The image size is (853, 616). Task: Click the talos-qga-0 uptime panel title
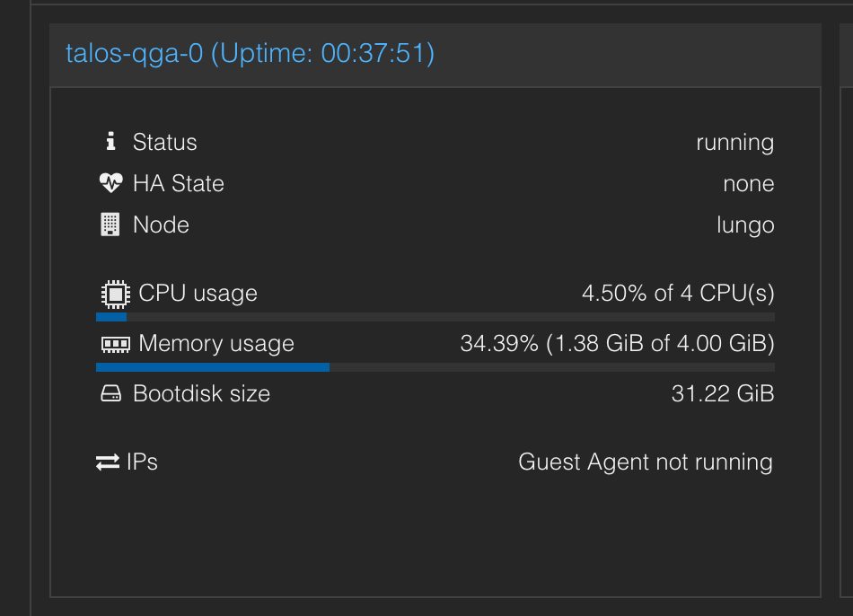click(251, 53)
